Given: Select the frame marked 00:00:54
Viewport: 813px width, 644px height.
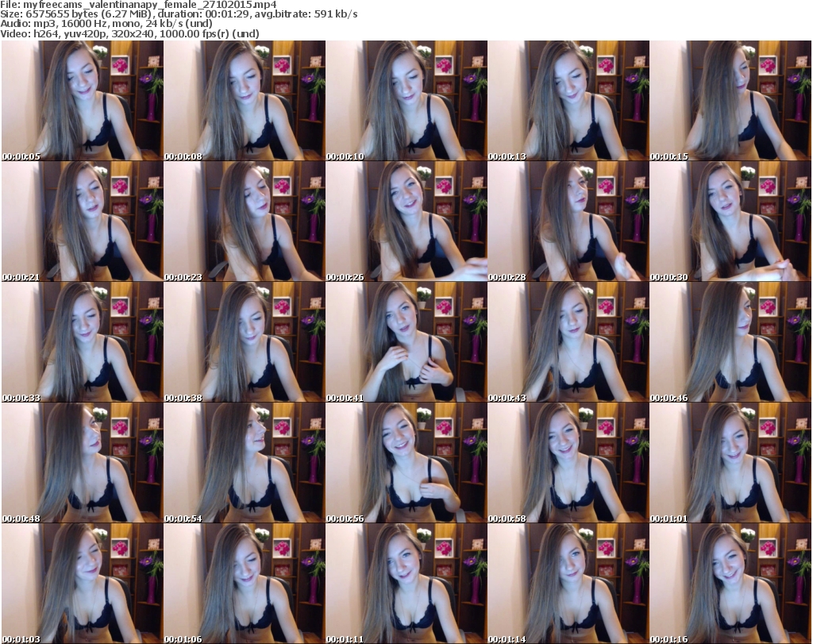Looking at the screenshot, I should pyautogui.click(x=245, y=463).
